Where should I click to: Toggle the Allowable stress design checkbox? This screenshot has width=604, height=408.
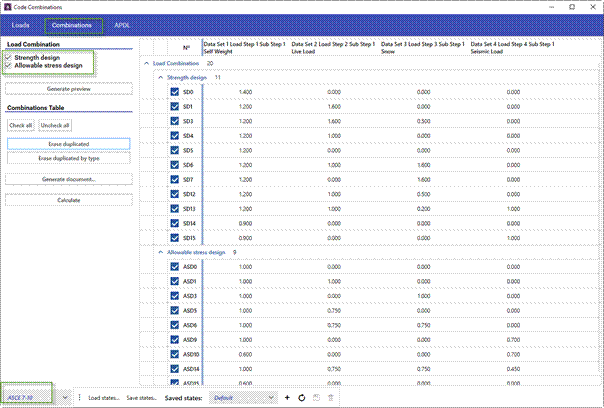point(8,65)
